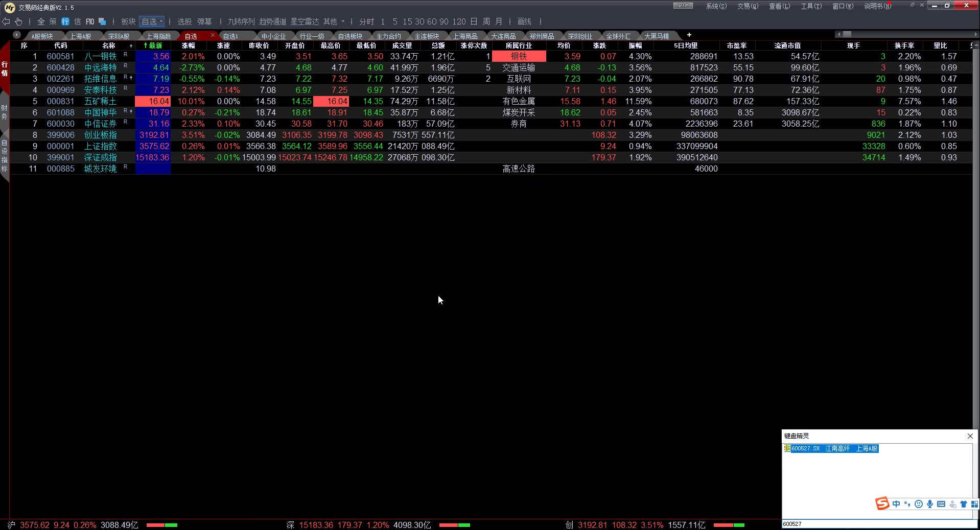Click the Sogou S logo icon
Image resolution: width=980 pixels, height=530 pixels.
click(x=882, y=504)
